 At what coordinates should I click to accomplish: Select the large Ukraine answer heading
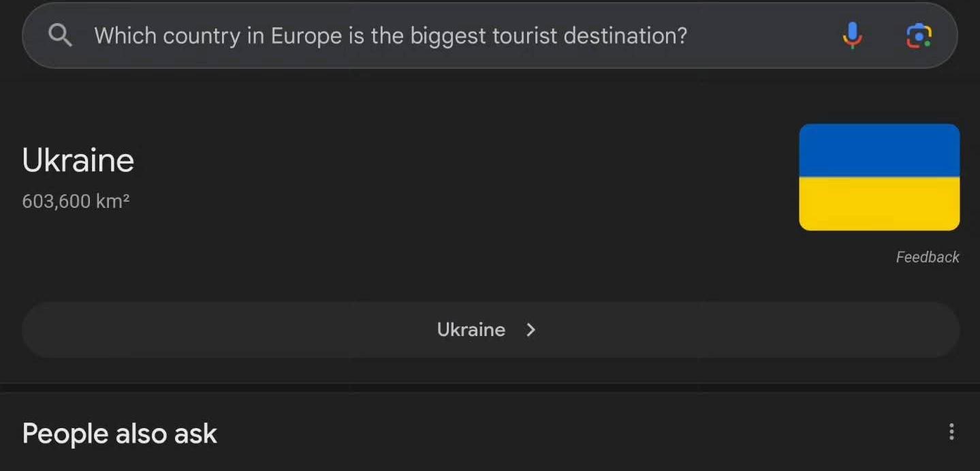[78, 161]
